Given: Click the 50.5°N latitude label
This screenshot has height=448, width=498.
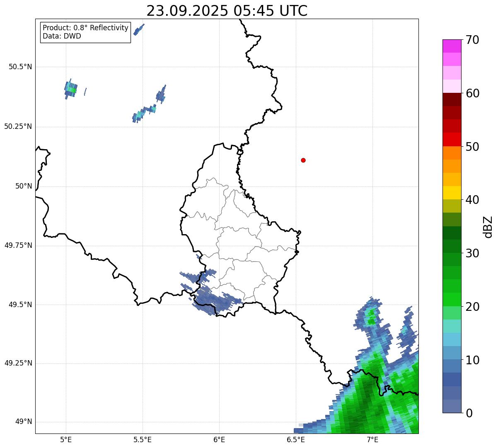Looking at the screenshot, I should pos(20,67).
